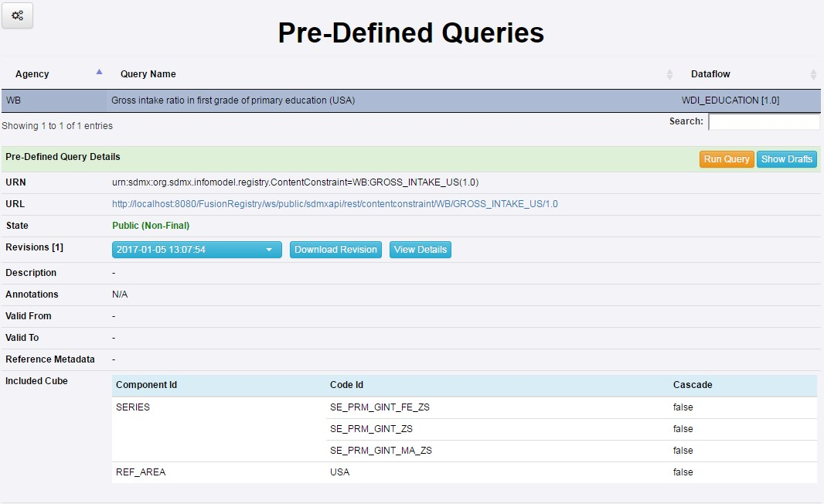
Task: Select the WB Gross intake ratio row
Action: pos(233,100)
